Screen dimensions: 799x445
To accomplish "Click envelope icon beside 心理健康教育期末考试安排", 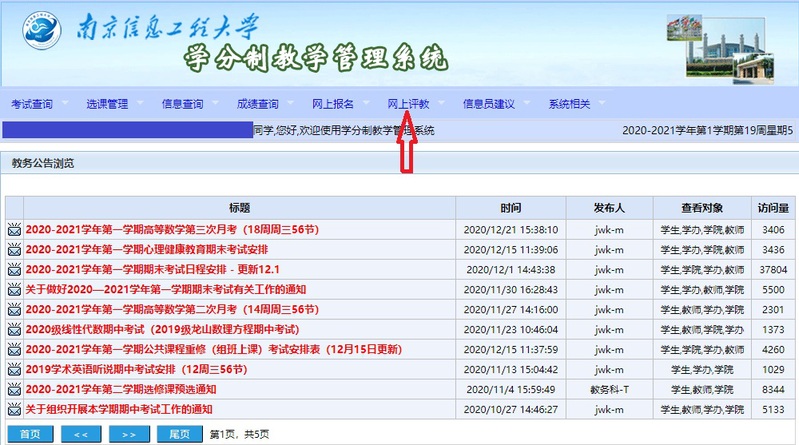I will point(14,249).
